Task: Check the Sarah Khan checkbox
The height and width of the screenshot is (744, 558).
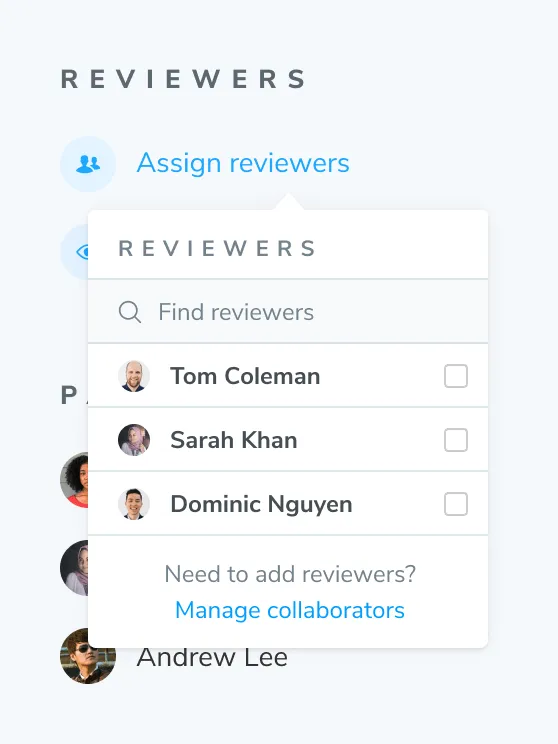Action: point(456,440)
